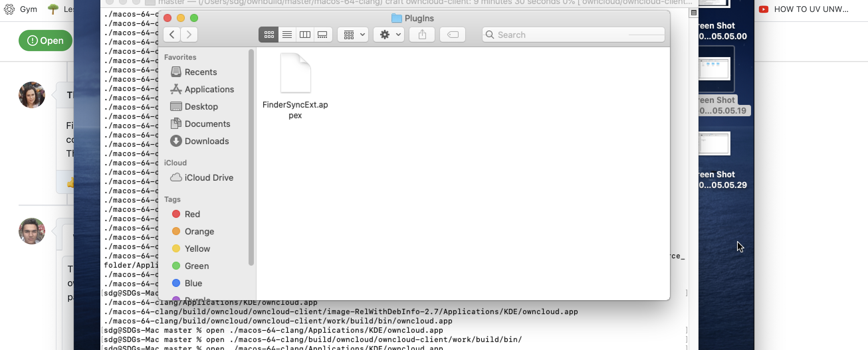Switch Finder to gallery view
This screenshot has height=350, width=868.
click(x=323, y=35)
